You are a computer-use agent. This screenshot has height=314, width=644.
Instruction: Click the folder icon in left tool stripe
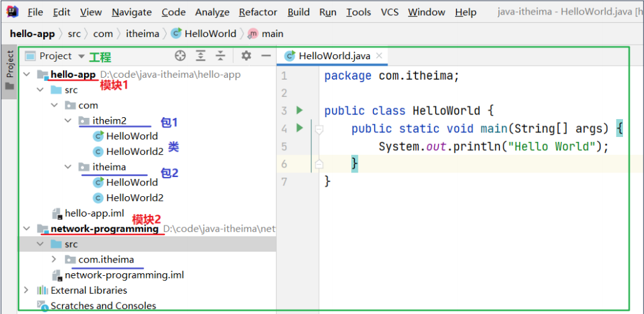(10, 87)
